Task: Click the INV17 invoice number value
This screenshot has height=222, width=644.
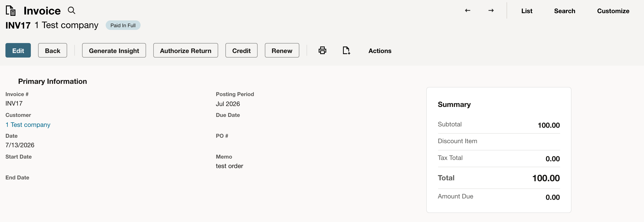Action: [x=14, y=103]
